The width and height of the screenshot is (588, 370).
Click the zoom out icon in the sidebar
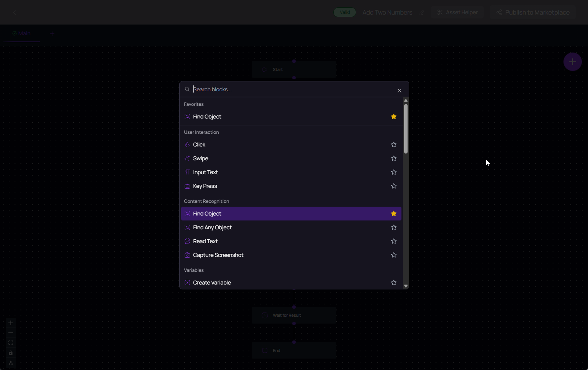(10, 332)
